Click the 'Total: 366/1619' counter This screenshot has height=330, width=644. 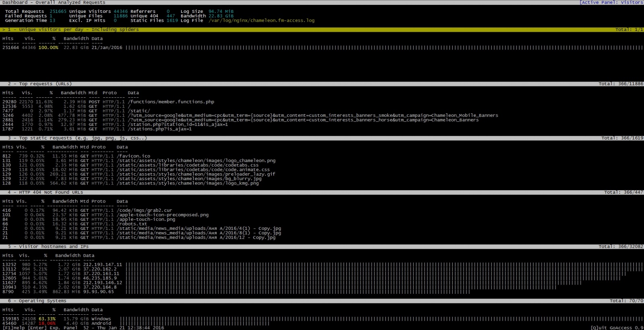[622, 138]
